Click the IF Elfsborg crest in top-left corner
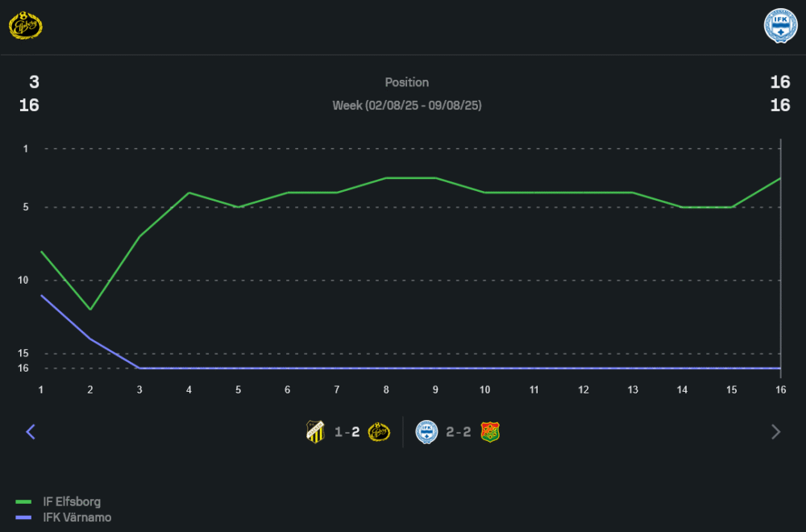The image size is (806, 532). pyautogui.click(x=25, y=25)
